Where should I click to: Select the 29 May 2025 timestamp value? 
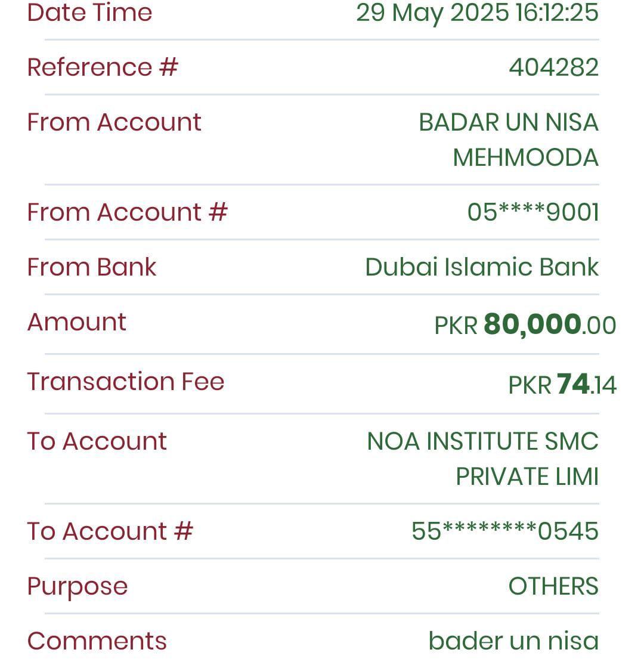(x=477, y=12)
